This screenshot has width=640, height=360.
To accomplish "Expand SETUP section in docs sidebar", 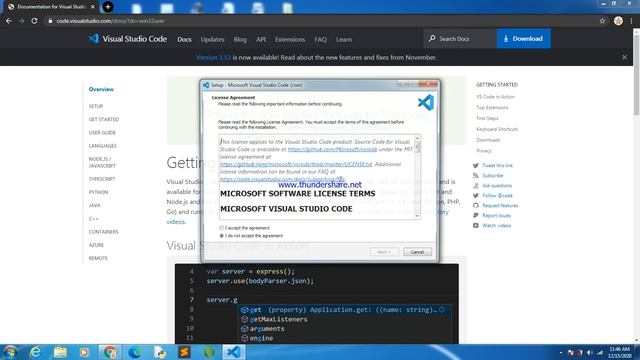I will click(x=96, y=106).
